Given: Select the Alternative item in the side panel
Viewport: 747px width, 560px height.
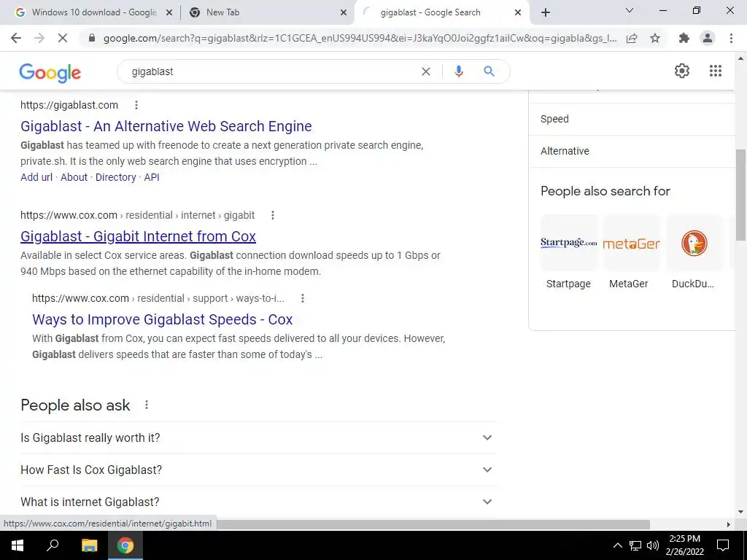Looking at the screenshot, I should coord(632,151).
